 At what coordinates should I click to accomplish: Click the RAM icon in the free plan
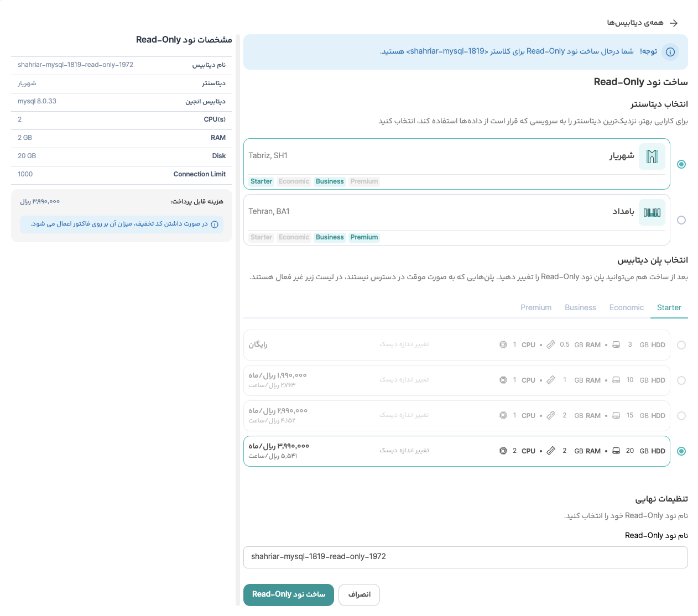(551, 345)
